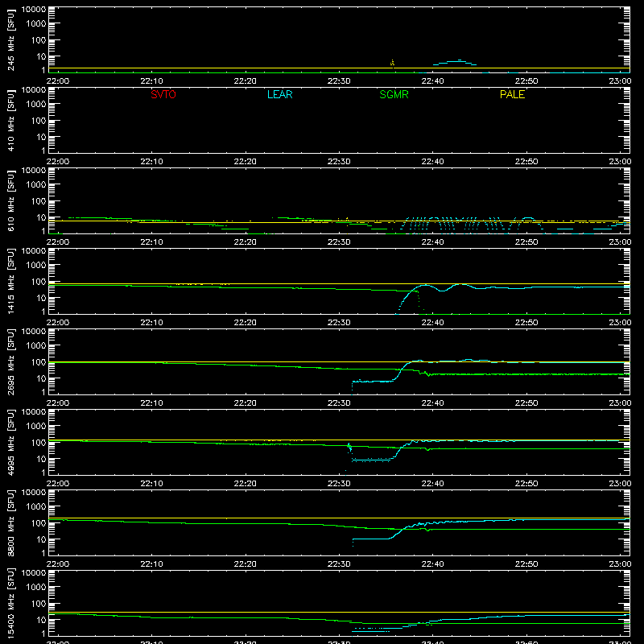Click the 22:00 tick label below 245 MHz plot
Screen dimensions: 644x644
(x=57, y=81)
